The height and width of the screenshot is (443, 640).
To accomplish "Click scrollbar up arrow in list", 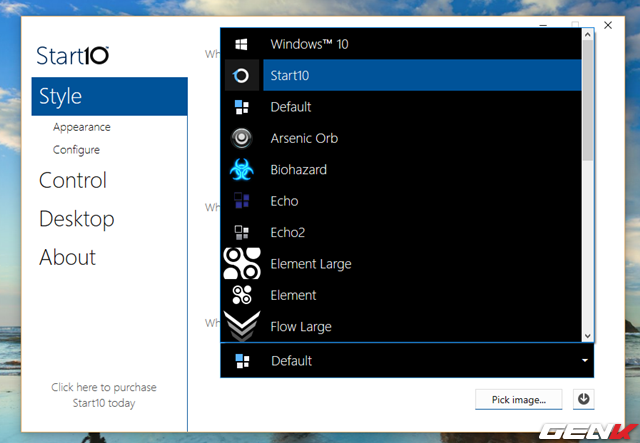I will pyautogui.click(x=588, y=35).
